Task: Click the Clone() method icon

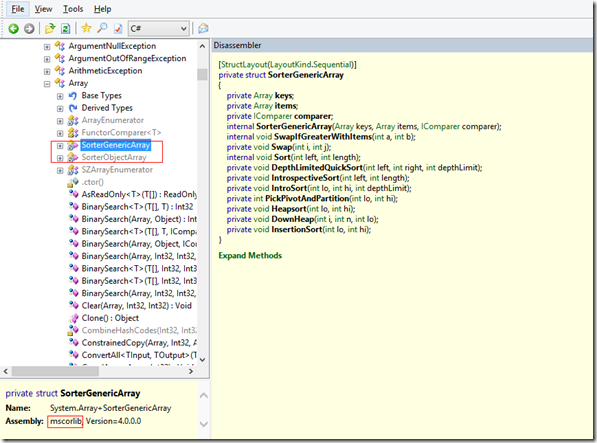Action: 73,318
